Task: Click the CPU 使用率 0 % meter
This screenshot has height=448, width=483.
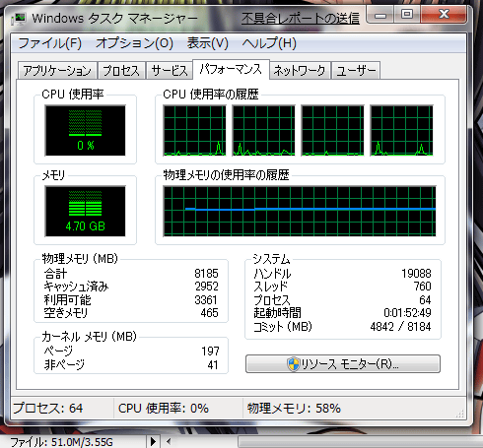Action: 85,130
